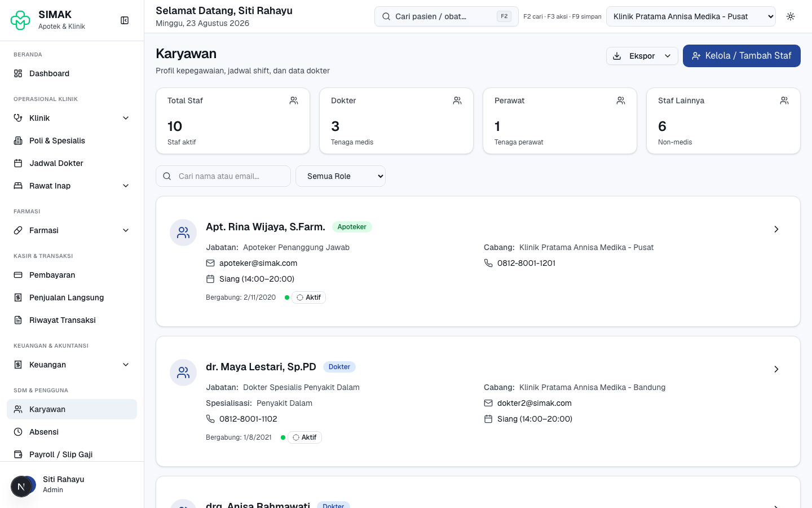The height and width of the screenshot is (508, 812).
Task: Click the Dashboard grid icon
Action: point(18,73)
